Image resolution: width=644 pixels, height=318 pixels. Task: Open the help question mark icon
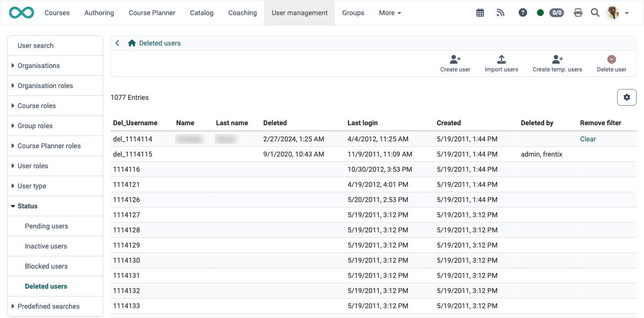(x=523, y=13)
